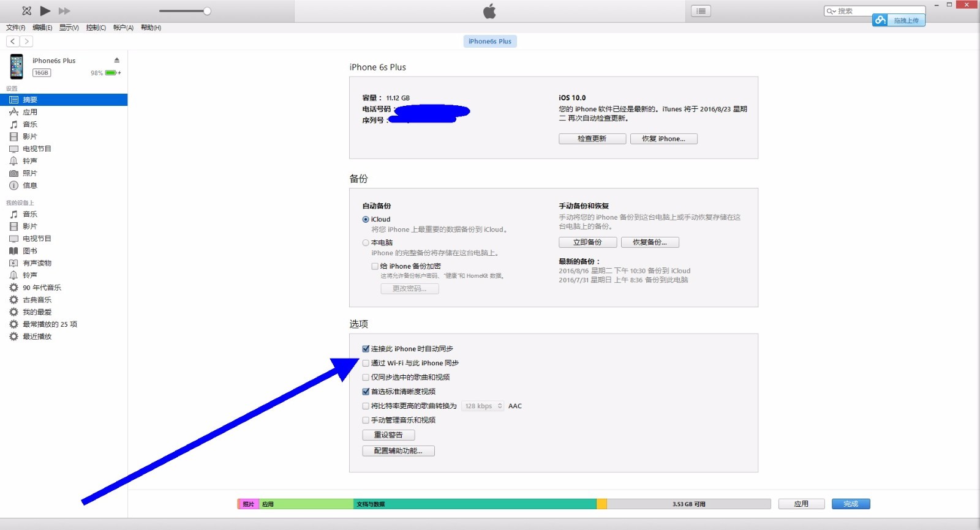The height and width of the screenshot is (530, 980).
Task: Check 手动管理音乐和视频
Action: [366, 420]
